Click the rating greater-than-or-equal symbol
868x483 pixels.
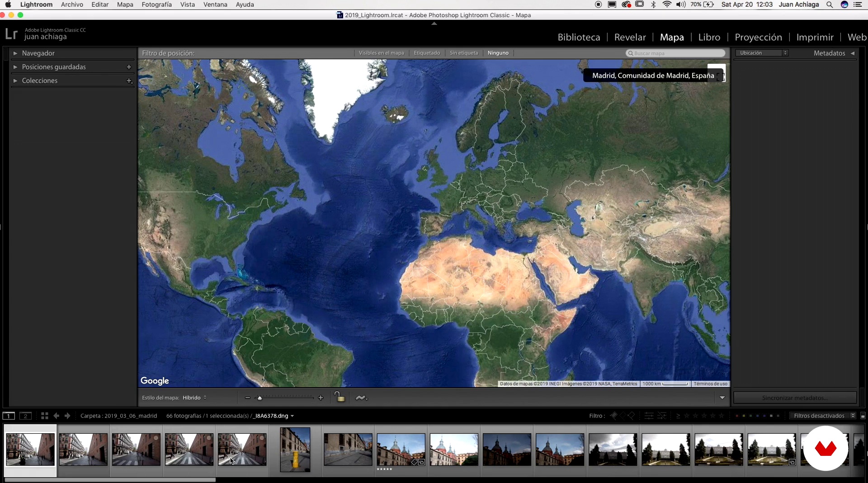(x=678, y=416)
